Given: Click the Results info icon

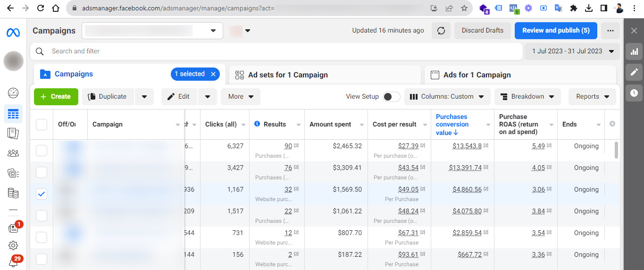Looking at the screenshot, I should pyautogui.click(x=257, y=124).
